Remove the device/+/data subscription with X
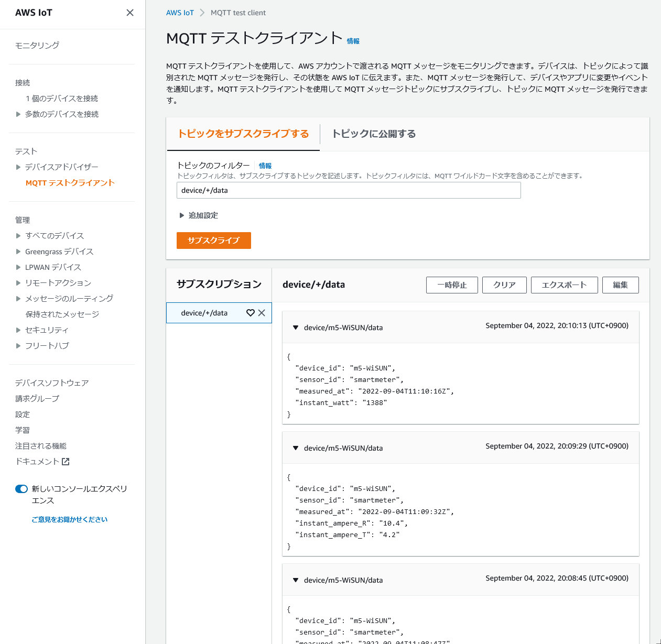Screen dimensions: 661x644 (262, 313)
